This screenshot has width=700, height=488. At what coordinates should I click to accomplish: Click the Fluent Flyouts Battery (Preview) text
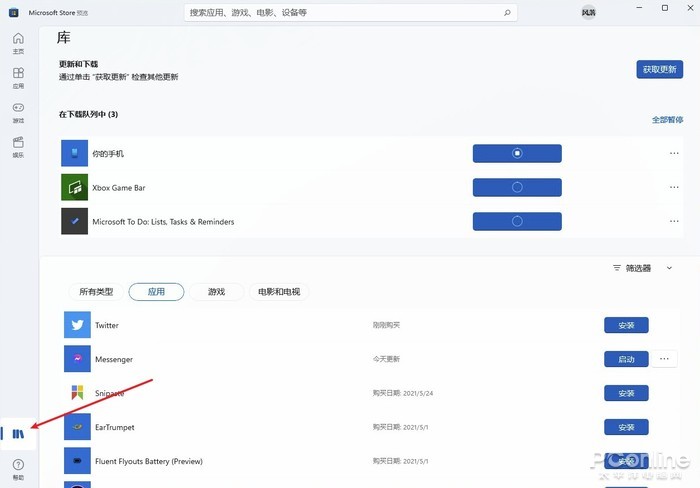(149, 461)
